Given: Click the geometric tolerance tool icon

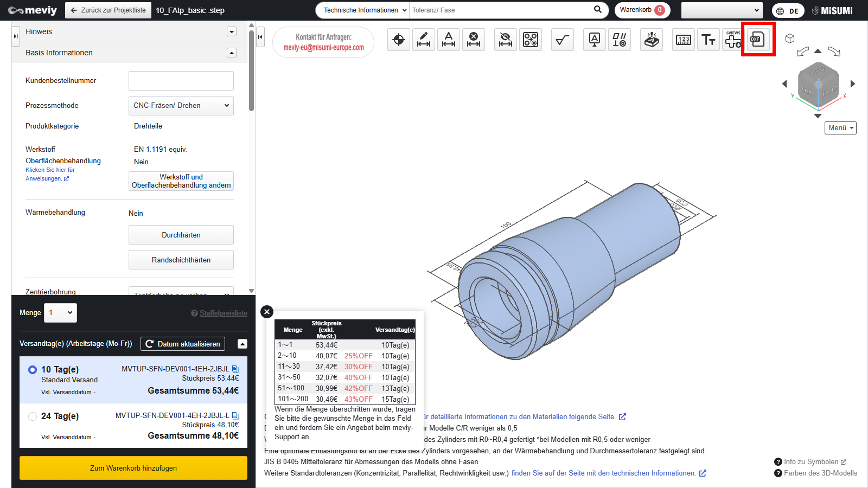Looking at the screenshot, I should [620, 40].
